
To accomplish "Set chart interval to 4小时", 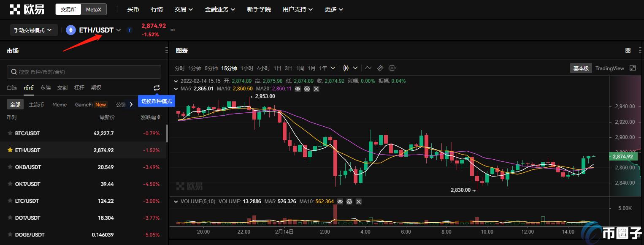I will tap(263, 68).
